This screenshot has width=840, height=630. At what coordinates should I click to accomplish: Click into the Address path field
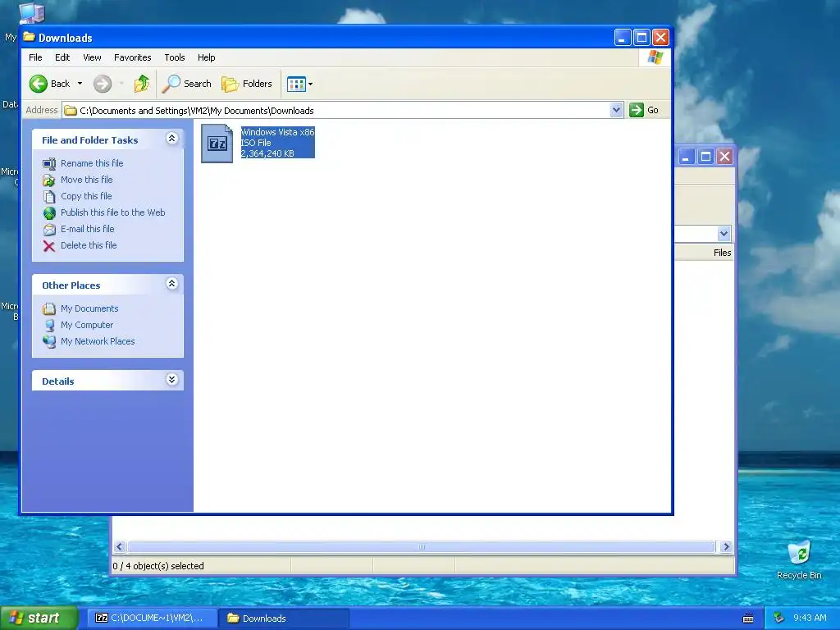click(x=343, y=111)
